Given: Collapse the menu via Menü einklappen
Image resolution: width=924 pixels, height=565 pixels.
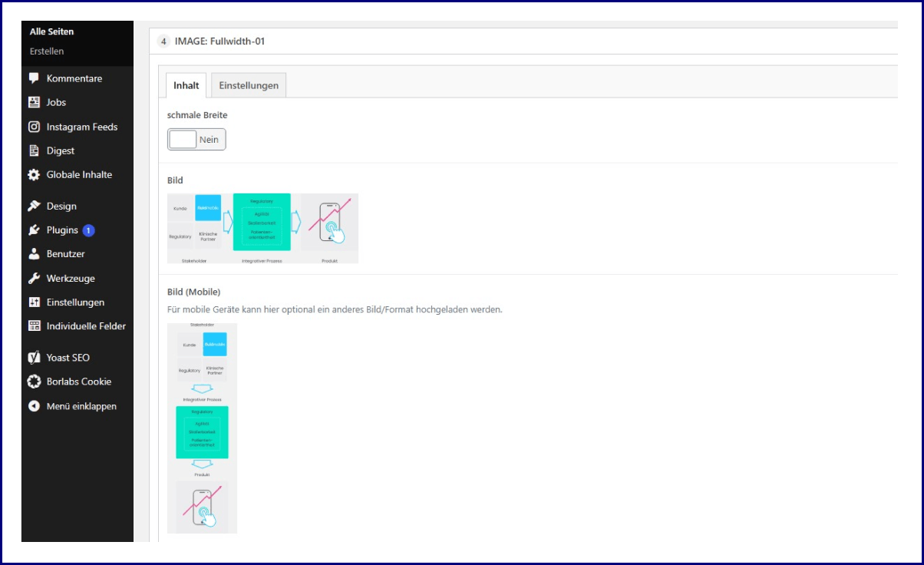Looking at the screenshot, I should (32, 406).
